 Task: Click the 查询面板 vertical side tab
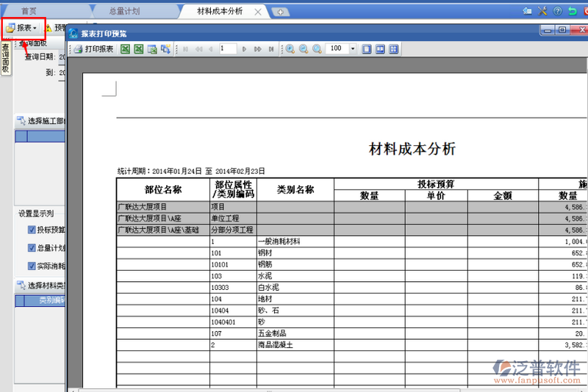[6, 58]
